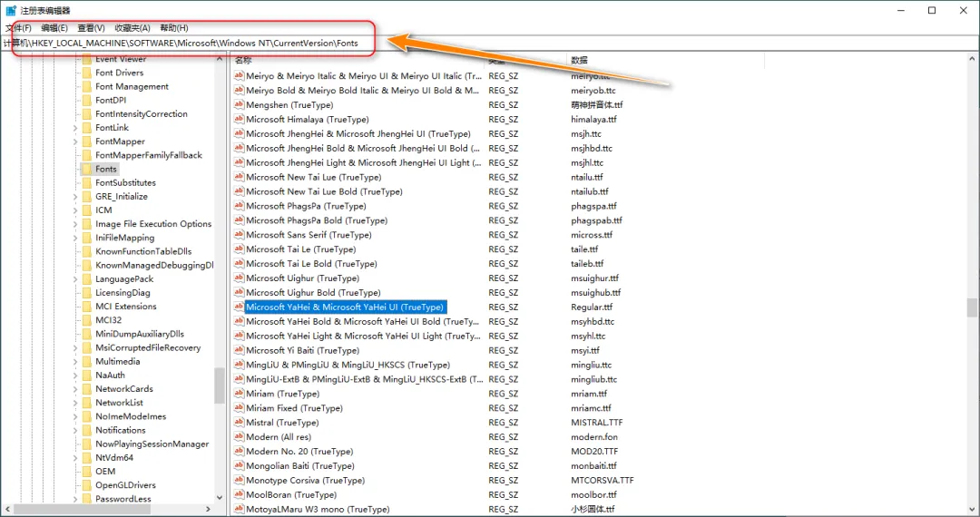Select the Font Management folder icon
This screenshot has height=517, width=980.
pyautogui.click(x=87, y=87)
